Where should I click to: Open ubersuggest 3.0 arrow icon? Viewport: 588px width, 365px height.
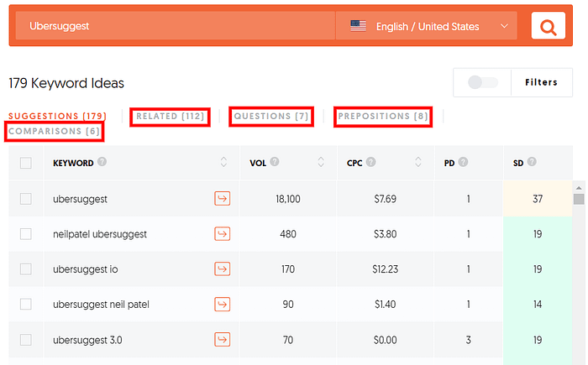pos(223,340)
